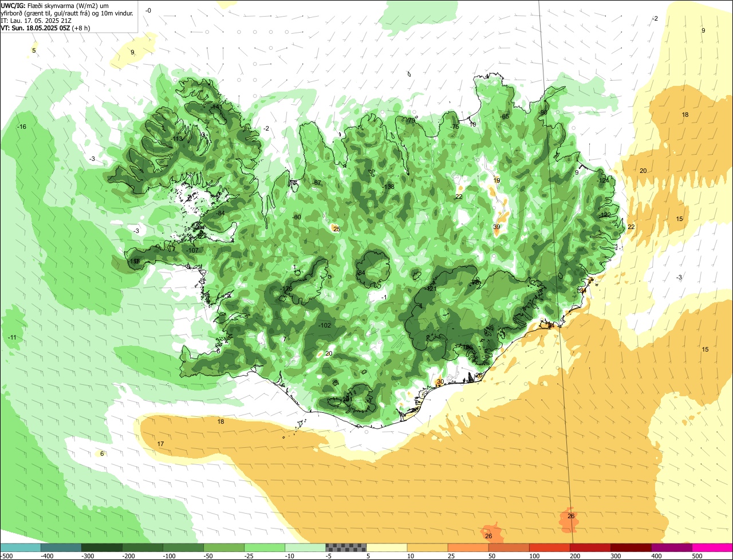Click the -11 value over the southwest sea
733x560 pixels.
12,337
